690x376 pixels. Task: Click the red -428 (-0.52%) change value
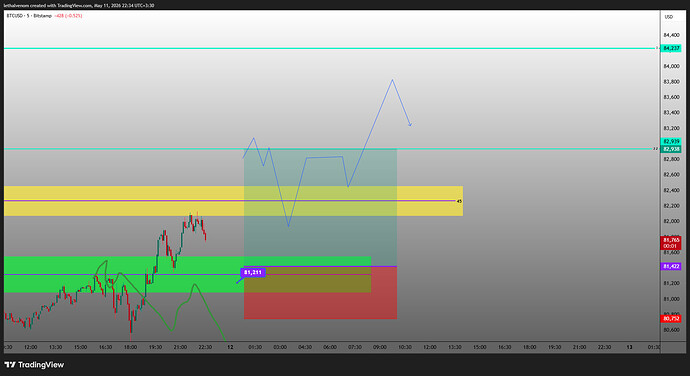pos(69,16)
